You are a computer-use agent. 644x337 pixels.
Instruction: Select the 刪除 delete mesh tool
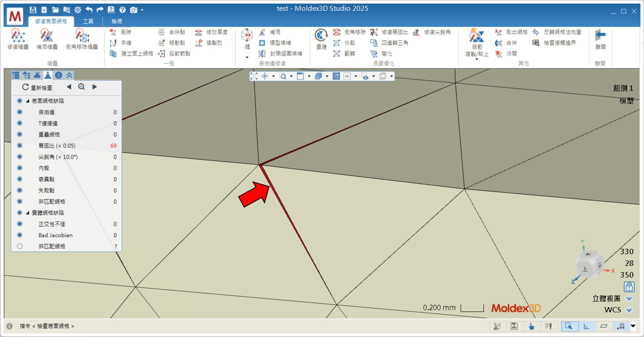(121, 32)
